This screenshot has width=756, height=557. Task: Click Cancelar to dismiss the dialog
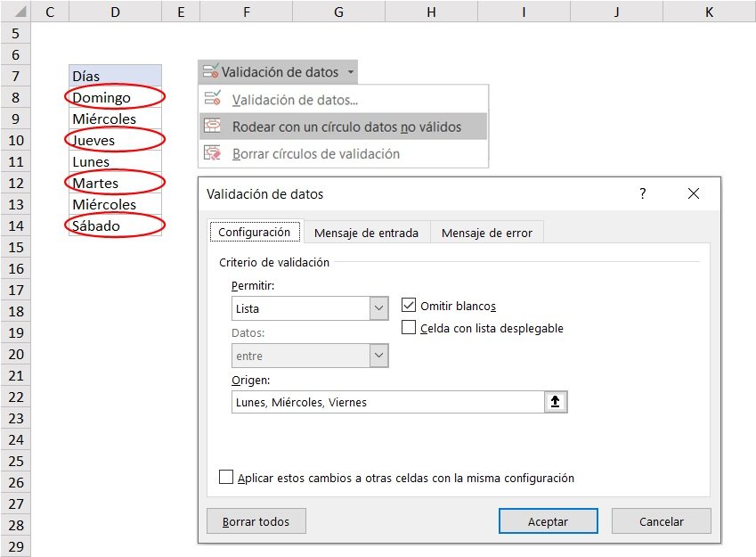pos(661,520)
